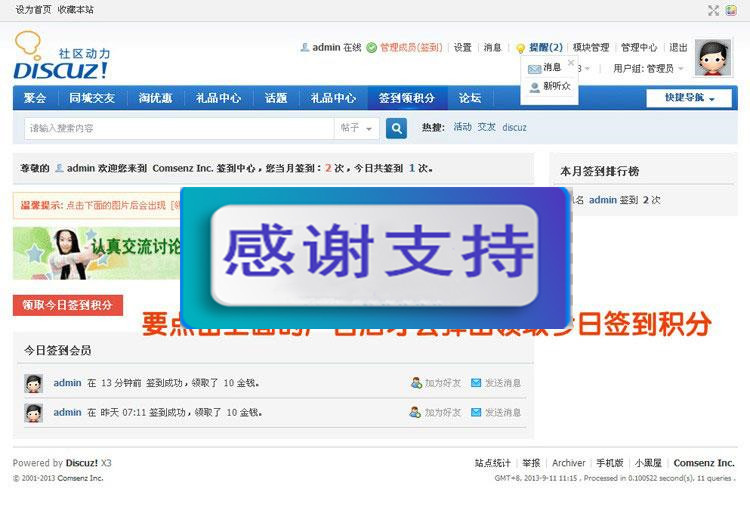Click send-message icon on second check-in row
This screenshot has width=750, height=523.
476,412
